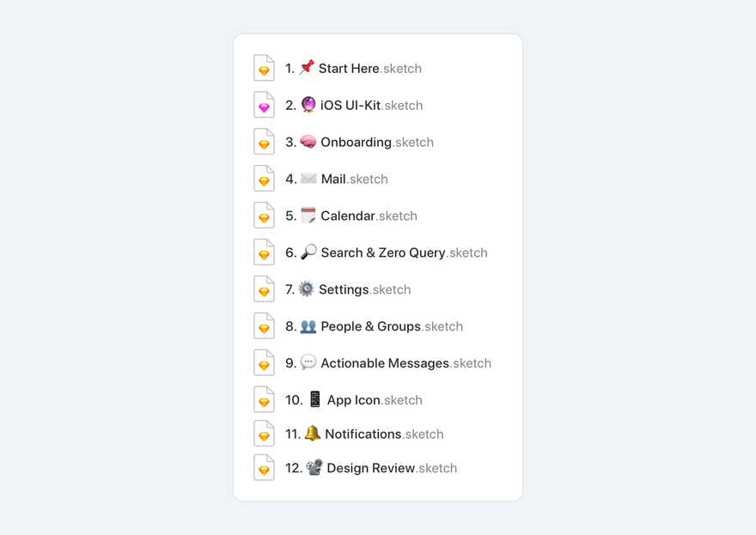Select the pink iOS UI-Kit file icon
756x535 pixels.
264,105
